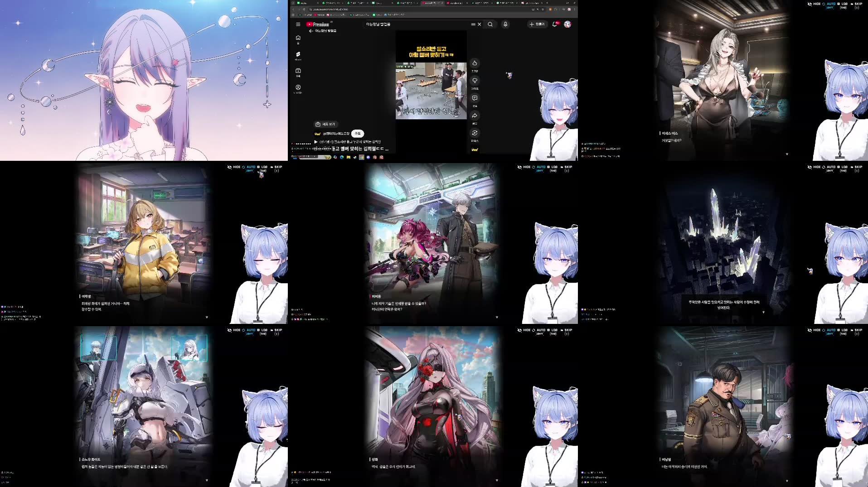
Task: Like the YouTube Short
Action: 475,63
